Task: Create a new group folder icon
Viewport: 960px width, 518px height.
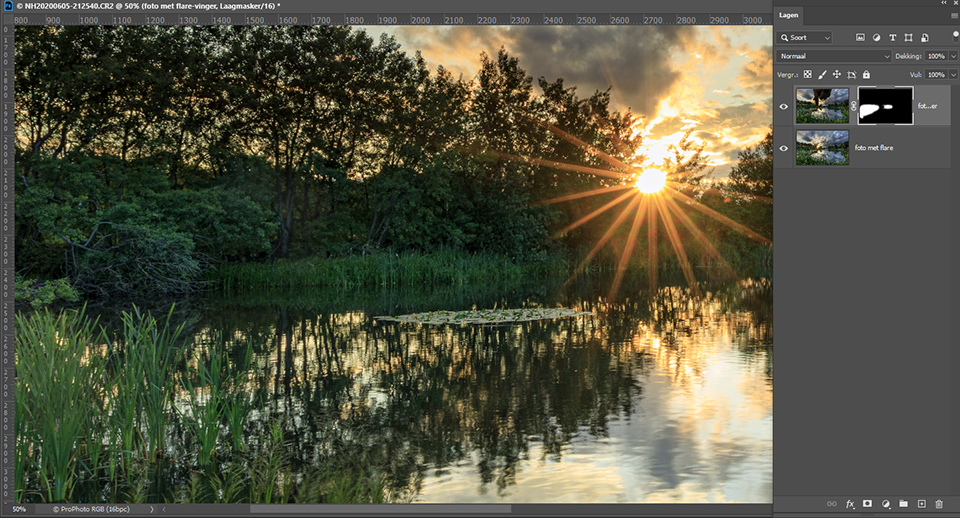Action: point(904,504)
